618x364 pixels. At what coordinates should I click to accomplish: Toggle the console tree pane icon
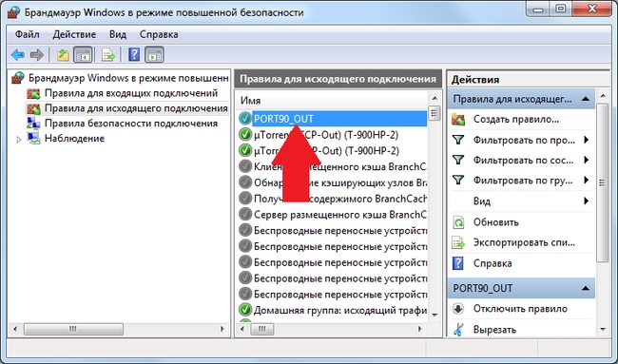[x=83, y=55]
